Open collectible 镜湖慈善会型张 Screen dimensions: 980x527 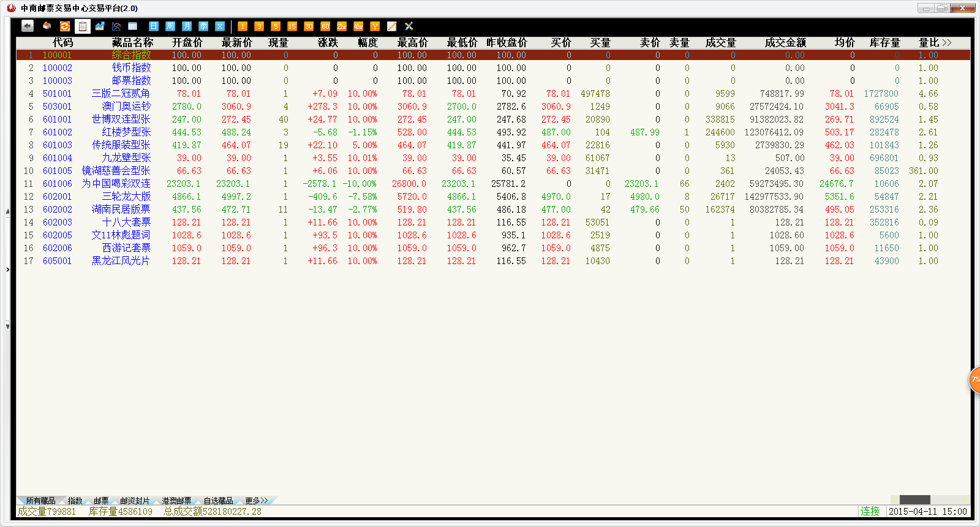(x=116, y=171)
